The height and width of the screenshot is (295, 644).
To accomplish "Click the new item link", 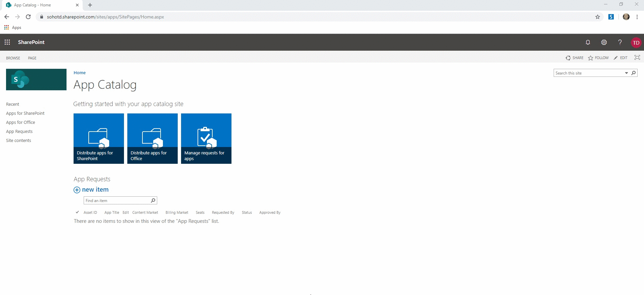I will (95, 190).
